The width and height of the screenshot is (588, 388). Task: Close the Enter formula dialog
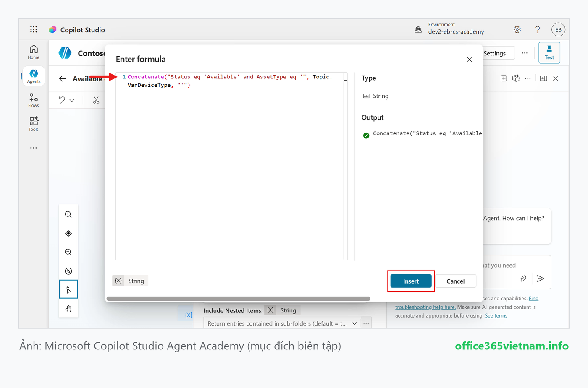pos(470,60)
